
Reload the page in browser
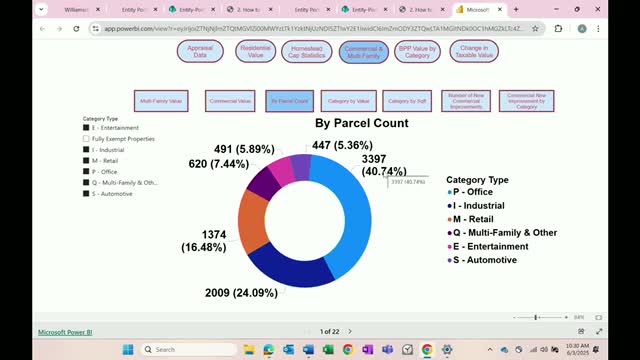click(x=76, y=29)
